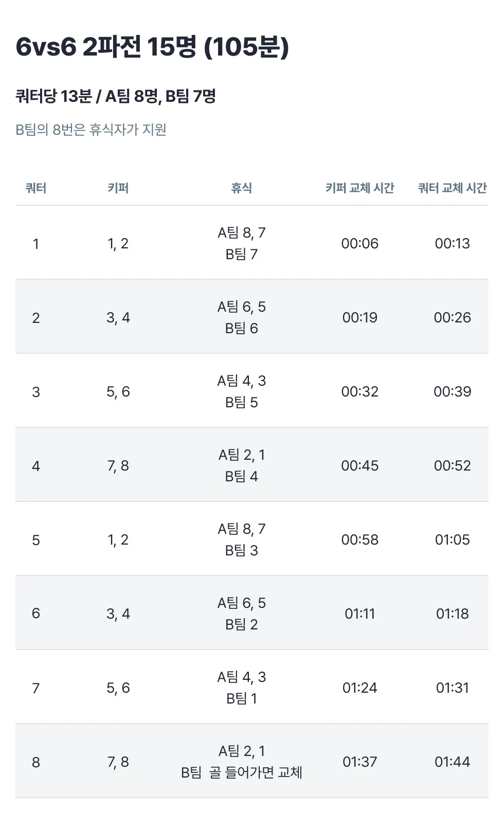Image resolution: width=504 pixels, height=829 pixels.
Task: Select the 00:32 keeper swap time cell
Action: 359,391
